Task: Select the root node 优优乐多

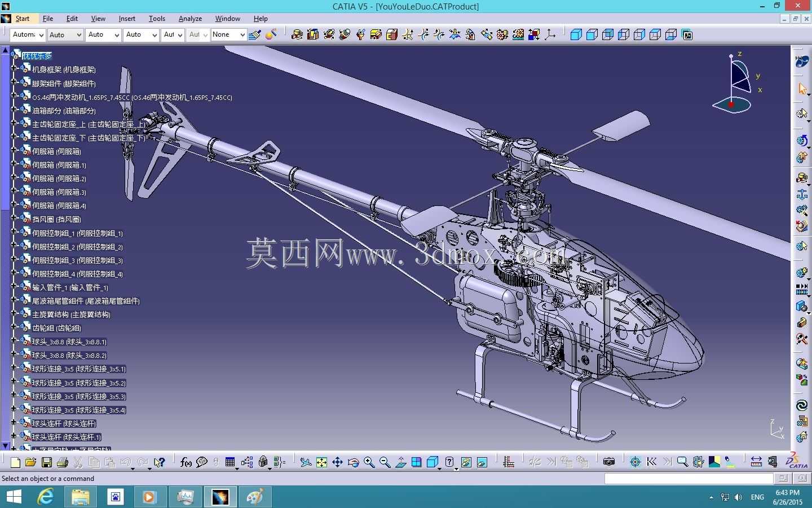Action: coord(37,56)
